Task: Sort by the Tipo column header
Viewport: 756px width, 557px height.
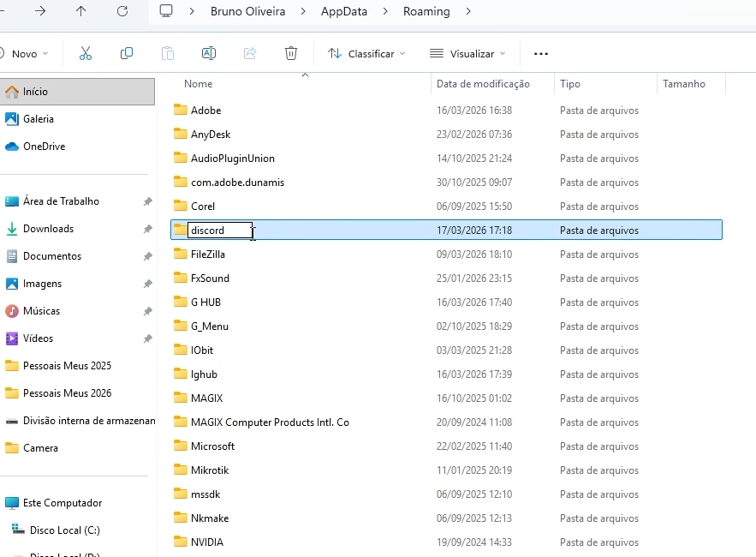Action: pyautogui.click(x=570, y=83)
